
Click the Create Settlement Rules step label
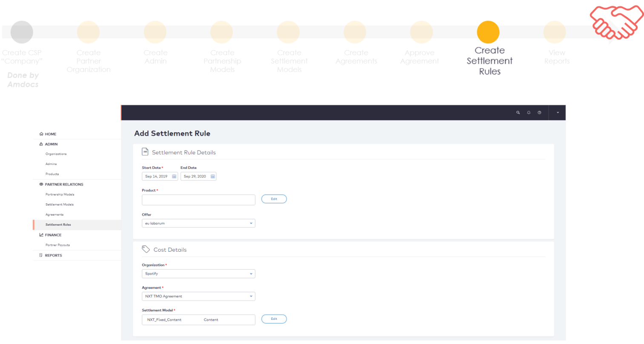(489, 61)
